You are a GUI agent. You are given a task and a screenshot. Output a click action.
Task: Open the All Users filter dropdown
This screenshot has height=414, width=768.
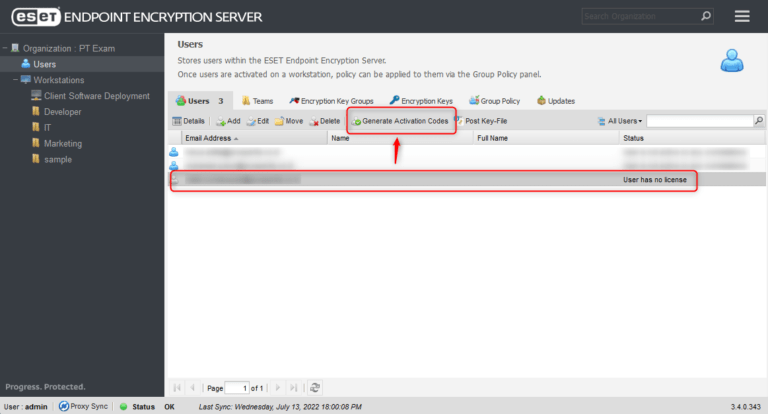point(625,121)
